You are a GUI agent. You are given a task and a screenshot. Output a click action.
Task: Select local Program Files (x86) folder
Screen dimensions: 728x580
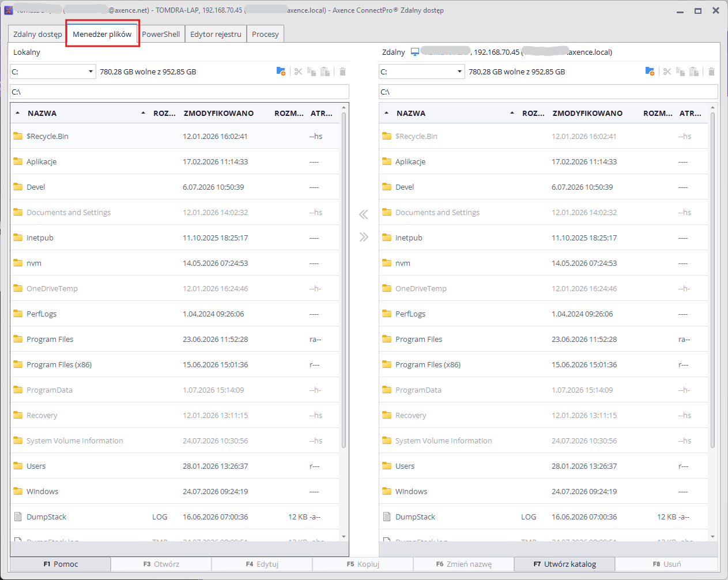tap(175, 364)
